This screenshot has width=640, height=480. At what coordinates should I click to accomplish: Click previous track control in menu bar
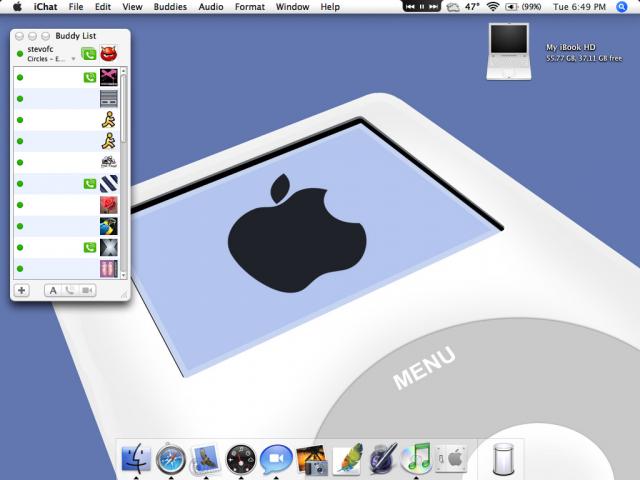click(x=410, y=7)
